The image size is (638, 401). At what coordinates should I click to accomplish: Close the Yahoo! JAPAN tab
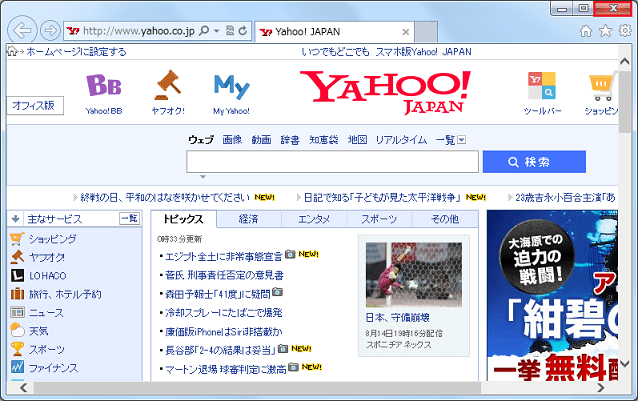point(405,32)
